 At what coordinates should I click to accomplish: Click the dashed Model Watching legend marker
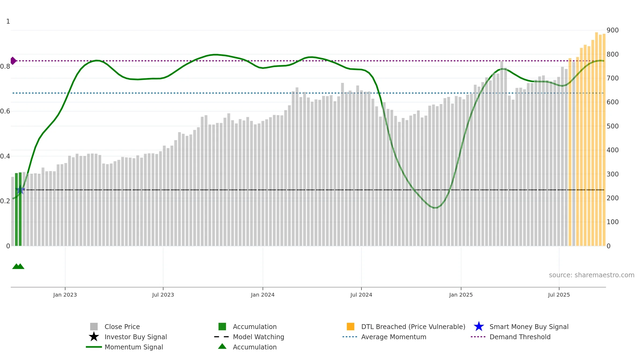pos(222,337)
